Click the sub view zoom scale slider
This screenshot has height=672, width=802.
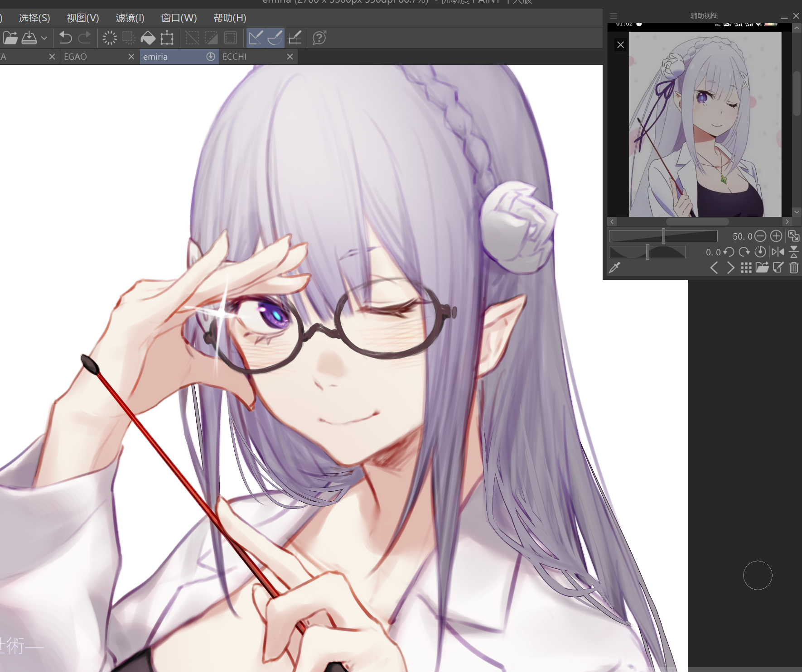coord(663,236)
